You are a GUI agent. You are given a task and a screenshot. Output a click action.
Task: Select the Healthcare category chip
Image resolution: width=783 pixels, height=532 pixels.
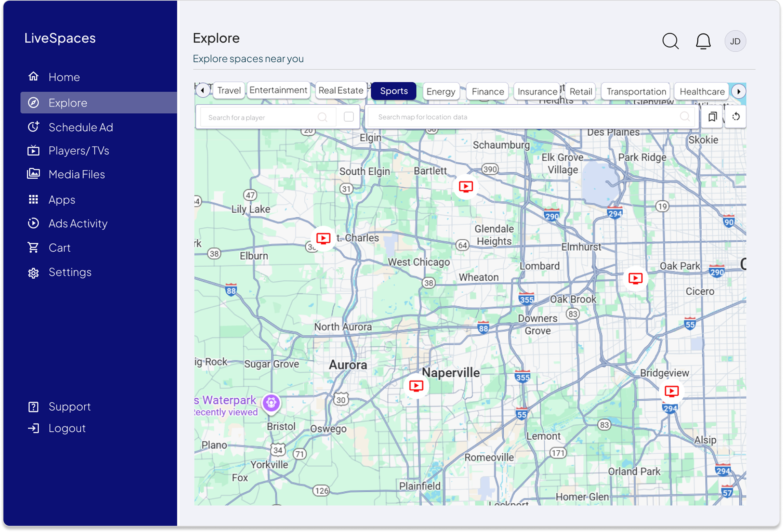[x=702, y=92]
